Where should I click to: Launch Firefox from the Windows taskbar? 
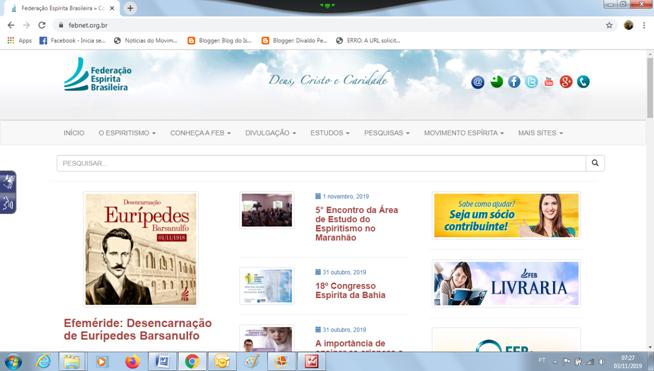[132, 361]
